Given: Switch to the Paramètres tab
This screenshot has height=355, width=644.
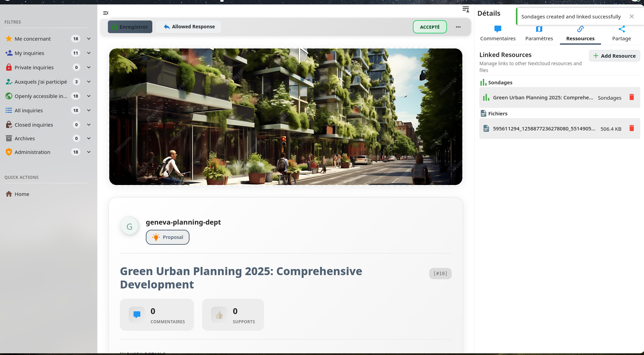Looking at the screenshot, I should pos(539,34).
